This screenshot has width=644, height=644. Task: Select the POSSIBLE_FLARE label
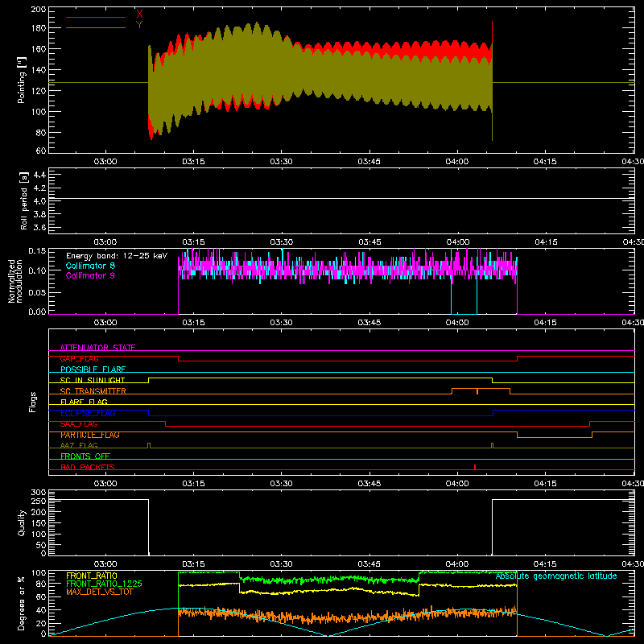tap(93, 369)
